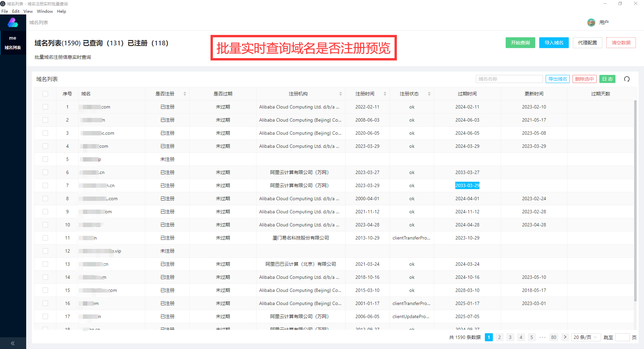Check the checkbox for row 7
The width and height of the screenshot is (644, 349).
tap(45, 185)
